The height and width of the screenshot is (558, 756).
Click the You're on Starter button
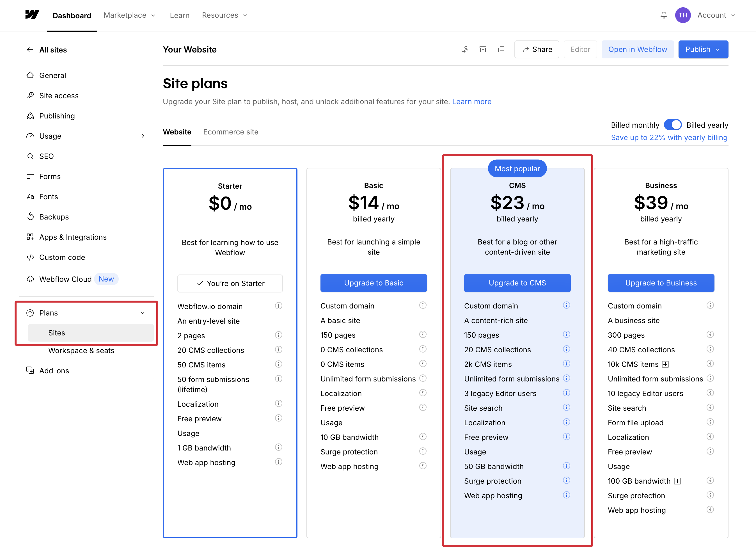230,283
